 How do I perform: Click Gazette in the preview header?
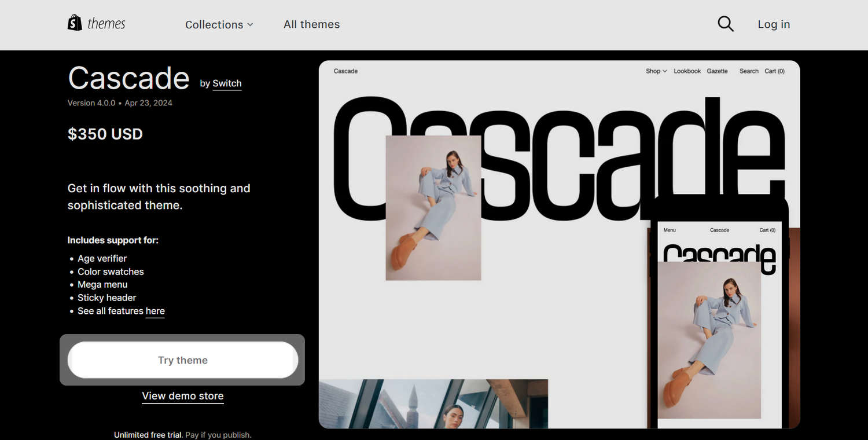717,71
